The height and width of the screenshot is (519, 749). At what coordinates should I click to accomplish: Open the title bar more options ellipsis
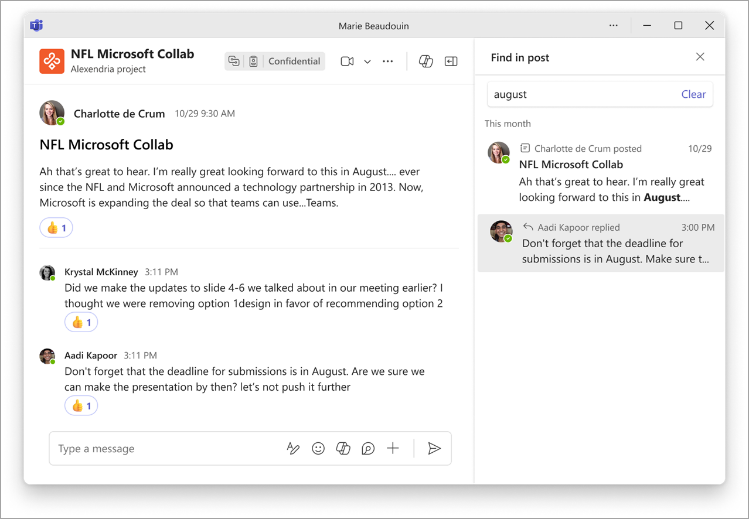(613, 25)
